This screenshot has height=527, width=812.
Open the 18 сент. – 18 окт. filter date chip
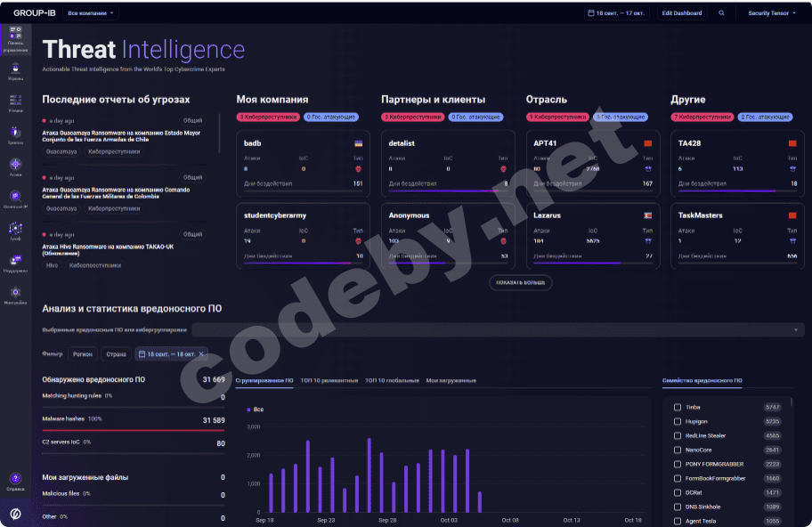tap(171, 354)
